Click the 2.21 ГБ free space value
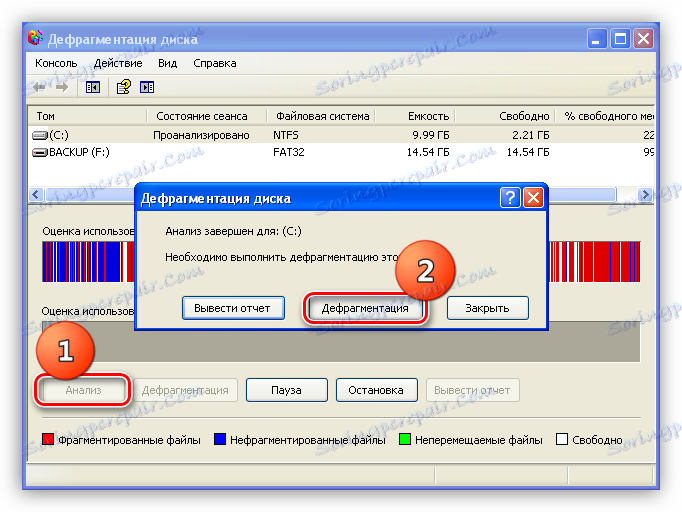This screenshot has height=512, width=682. click(x=531, y=135)
